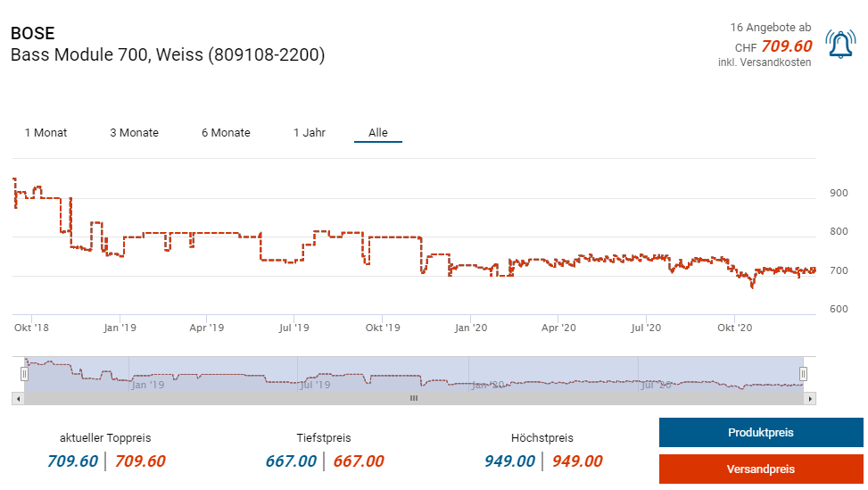The image size is (868, 490).
Task: Click the scrollbar center grip handle
Action: tap(414, 399)
